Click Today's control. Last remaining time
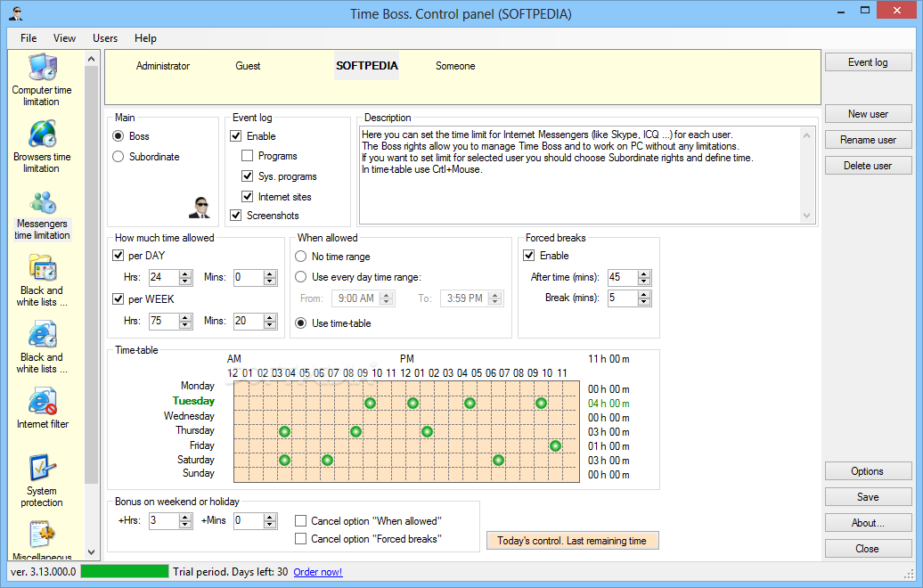Screen dimensions: 923x588 pos(572,541)
